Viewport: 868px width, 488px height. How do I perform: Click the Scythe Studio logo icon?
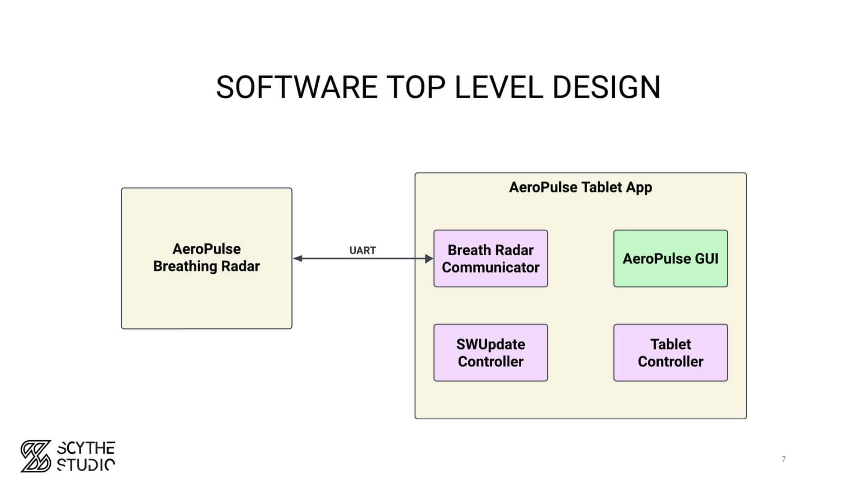[36, 456]
